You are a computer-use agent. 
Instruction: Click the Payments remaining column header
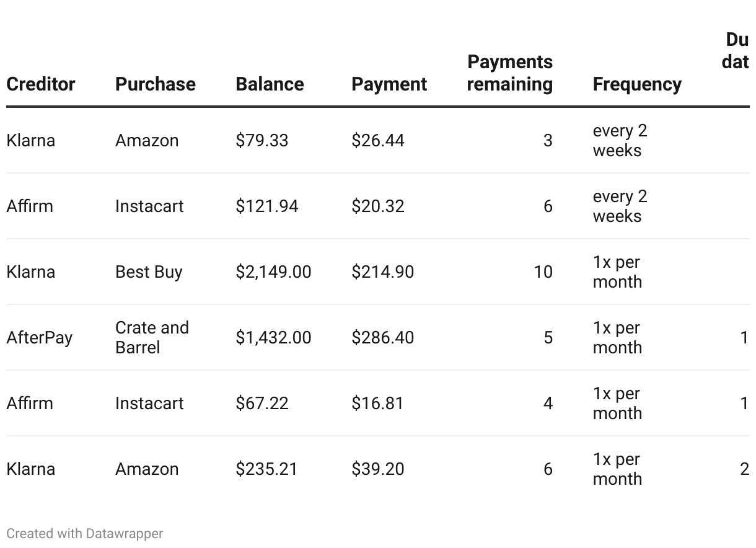point(509,73)
